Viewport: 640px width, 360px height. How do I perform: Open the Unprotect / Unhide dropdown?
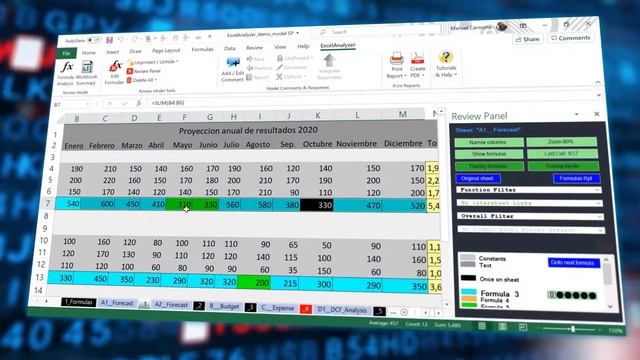[153, 62]
